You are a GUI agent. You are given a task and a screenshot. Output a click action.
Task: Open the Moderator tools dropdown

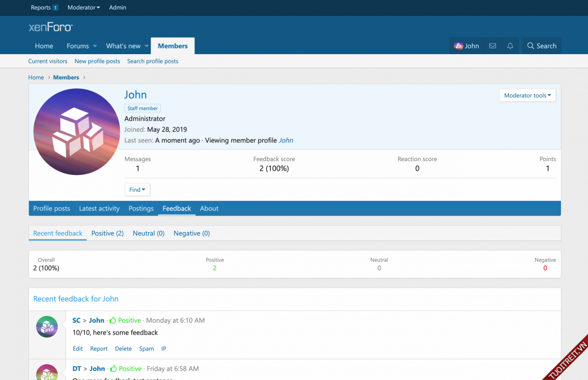pos(527,95)
